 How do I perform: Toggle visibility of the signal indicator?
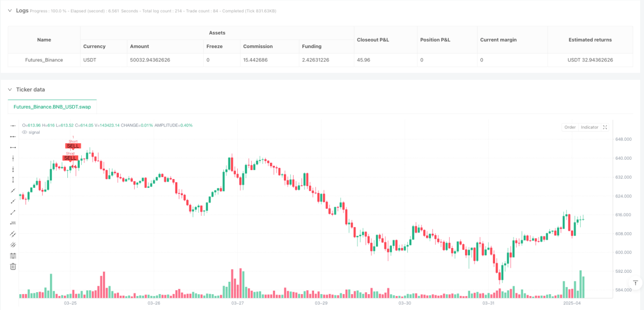tap(25, 132)
